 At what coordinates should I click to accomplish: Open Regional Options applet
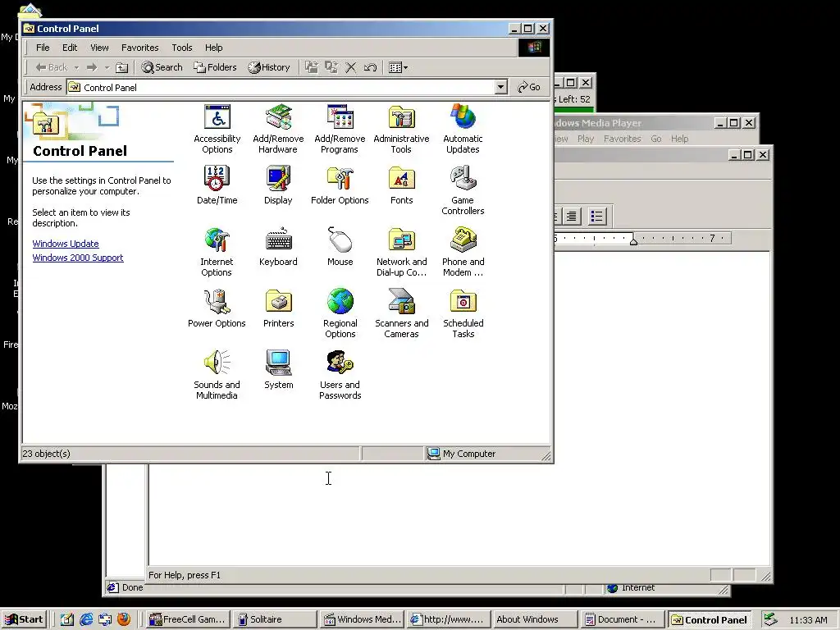[340, 313]
